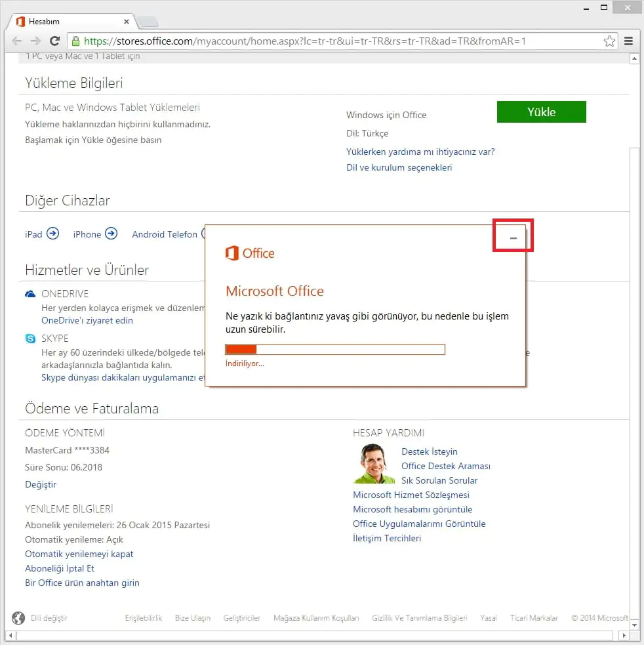Screen dimensions: 644x645
Task: Open a new browser tab
Action: (148, 22)
